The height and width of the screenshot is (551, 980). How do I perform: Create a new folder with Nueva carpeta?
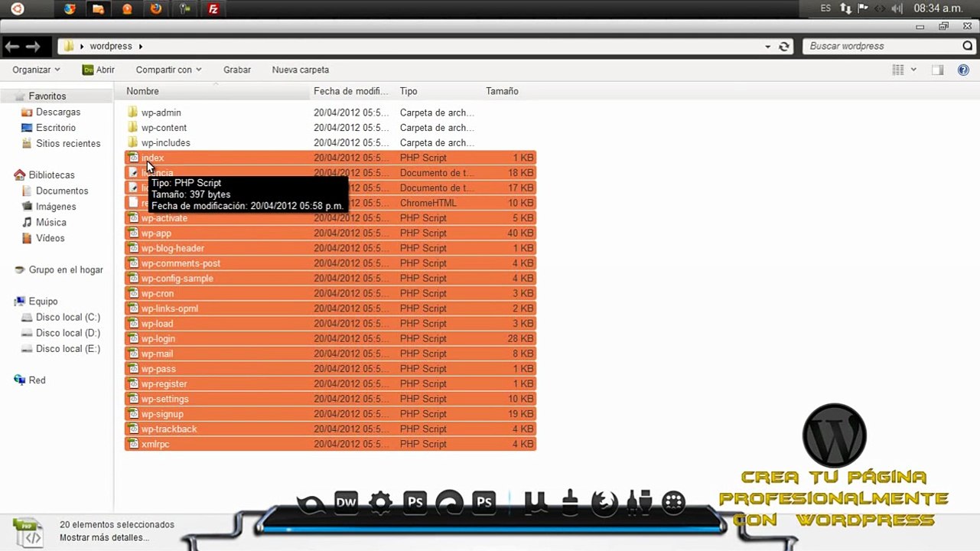(x=301, y=70)
